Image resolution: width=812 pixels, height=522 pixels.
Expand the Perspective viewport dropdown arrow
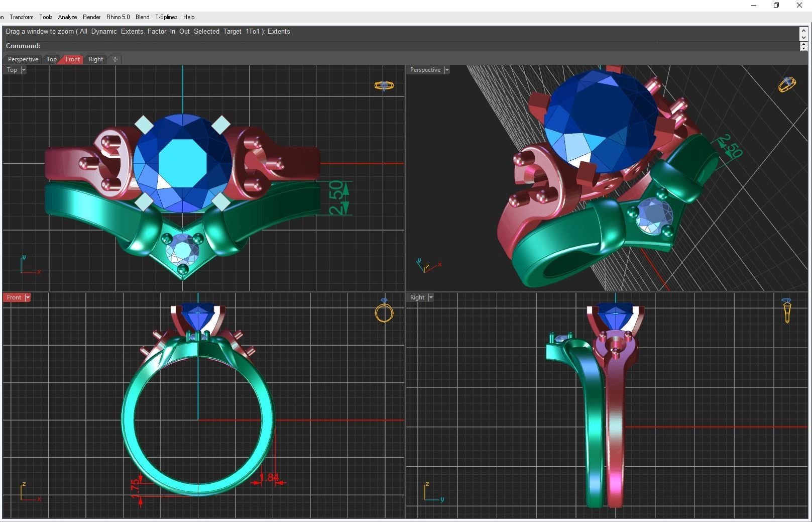tap(446, 70)
